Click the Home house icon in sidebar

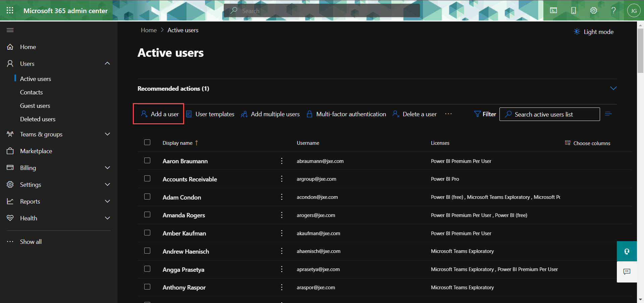click(10, 47)
